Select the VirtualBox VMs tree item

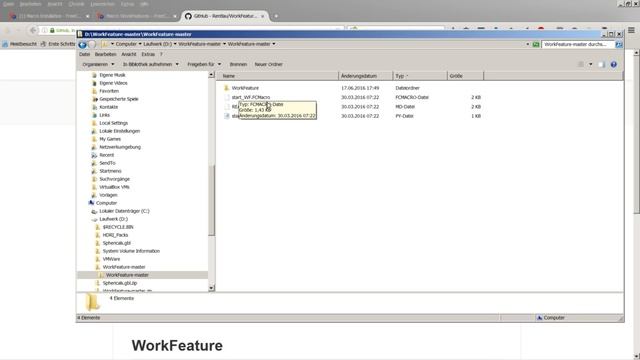click(114, 187)
